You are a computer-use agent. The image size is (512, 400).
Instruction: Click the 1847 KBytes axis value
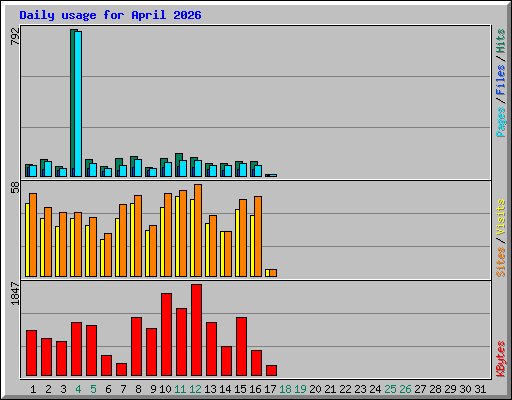click(x=15, y=293)
